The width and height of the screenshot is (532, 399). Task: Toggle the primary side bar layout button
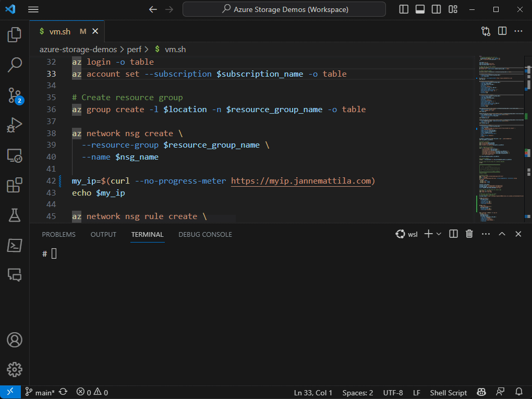click(x=404, y=9)
